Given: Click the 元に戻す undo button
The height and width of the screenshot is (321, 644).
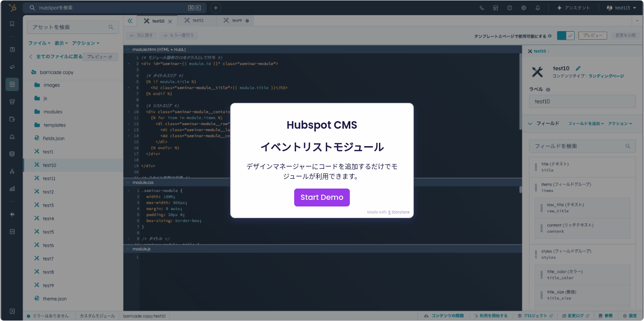Looking at the screenshot, I should click(x=141, y=35).
